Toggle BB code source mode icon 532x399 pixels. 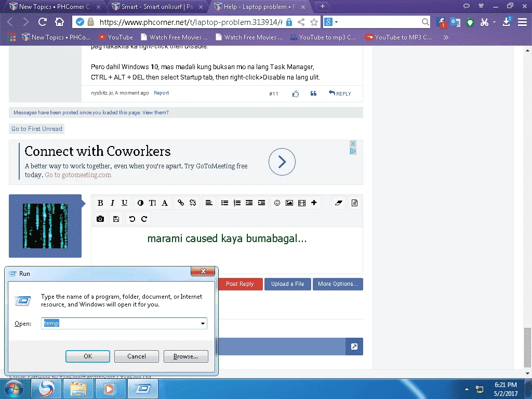[354, 203]
